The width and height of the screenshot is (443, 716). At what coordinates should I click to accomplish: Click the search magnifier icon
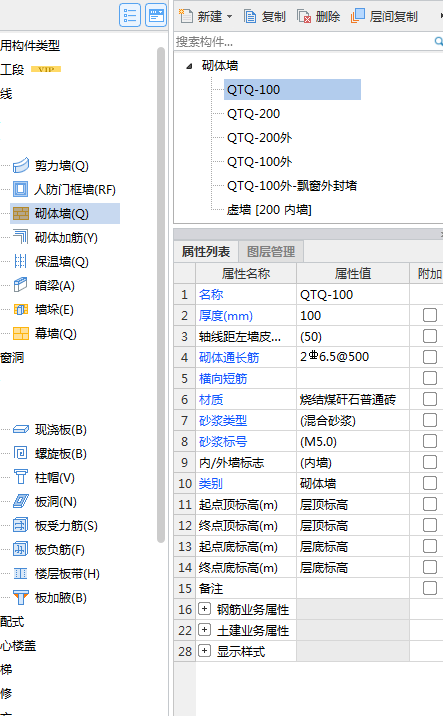pyautogui.click(x=438, y=42)
